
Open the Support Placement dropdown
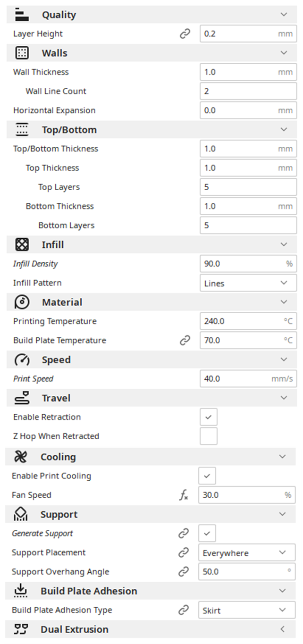coord(247,552)
